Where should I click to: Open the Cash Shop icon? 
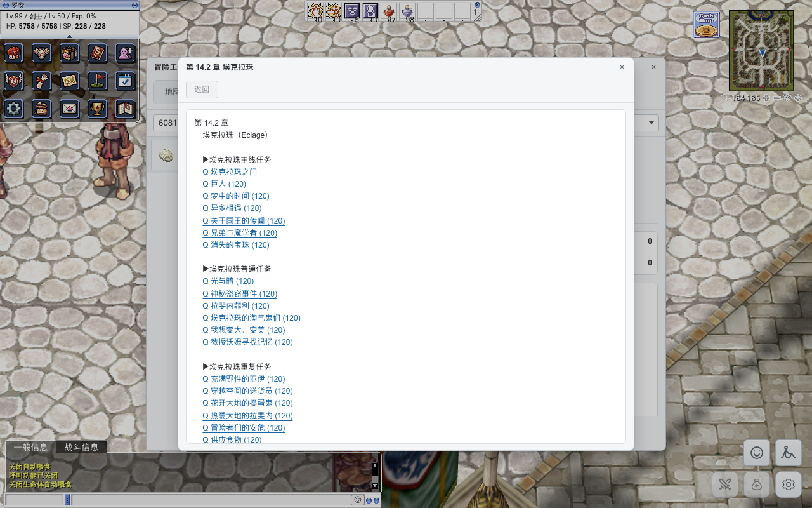pos(706,25)
